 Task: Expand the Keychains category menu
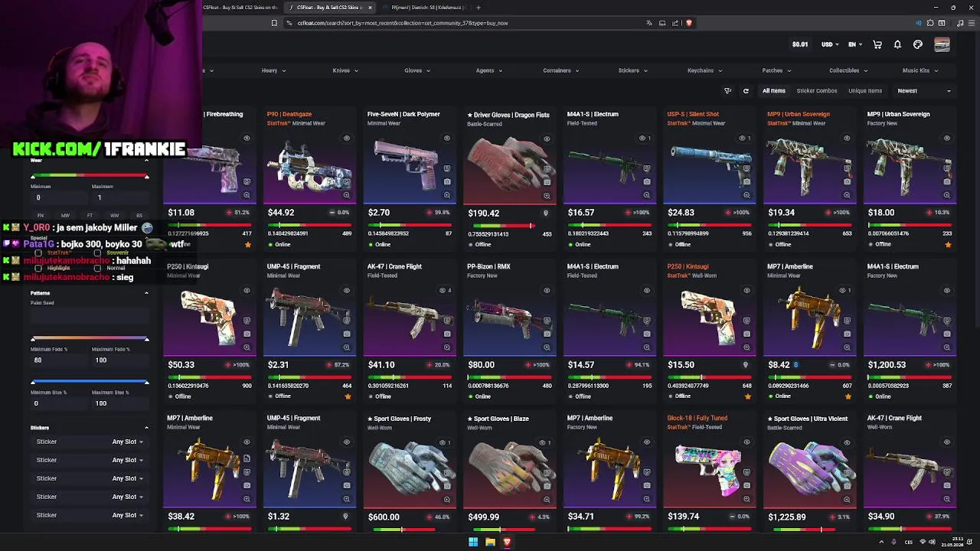[705, 70]
